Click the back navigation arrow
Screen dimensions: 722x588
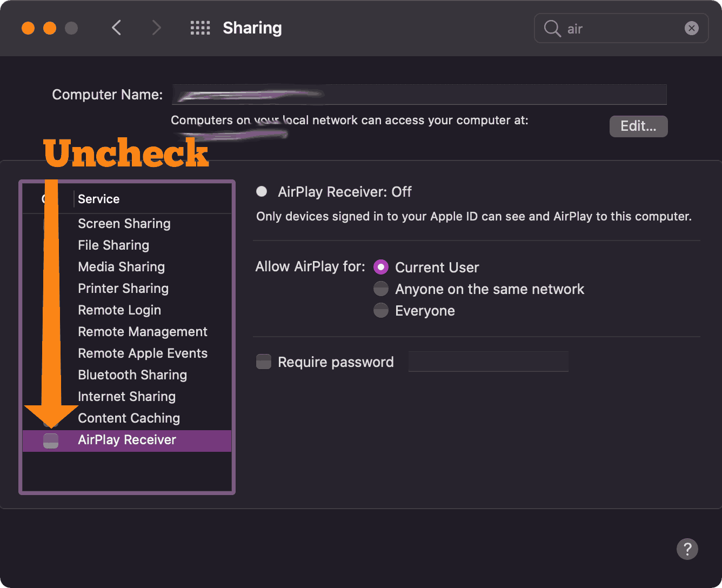coord(116,28)
